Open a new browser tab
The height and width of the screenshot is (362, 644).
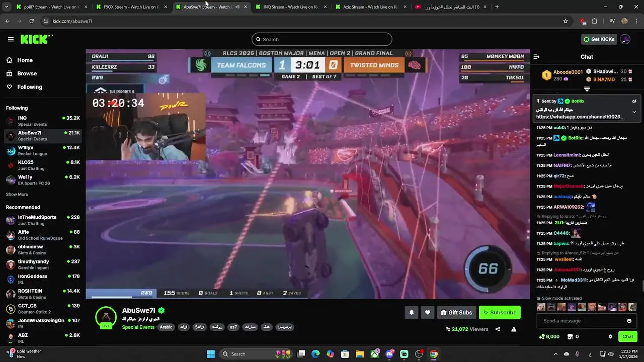497,7
